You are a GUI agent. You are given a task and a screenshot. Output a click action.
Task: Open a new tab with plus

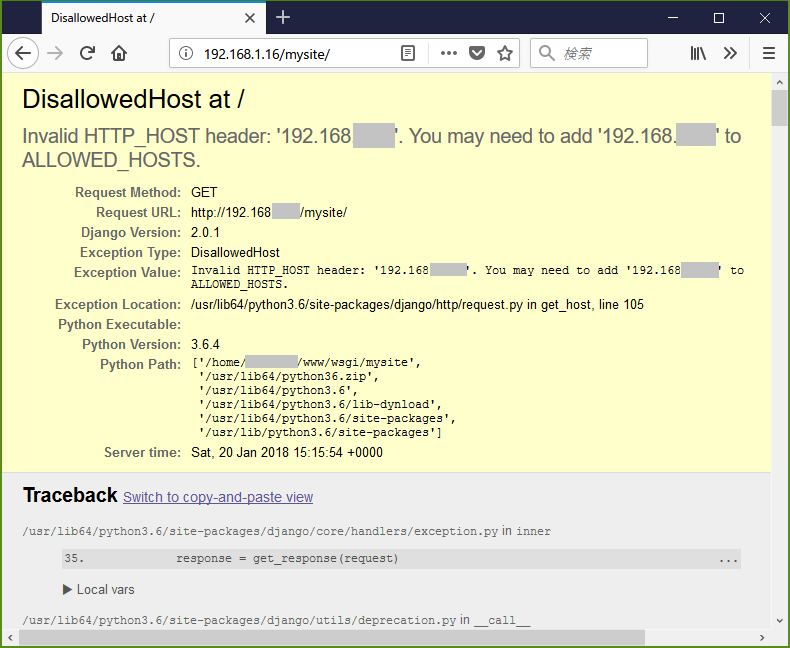coord(283,17)
